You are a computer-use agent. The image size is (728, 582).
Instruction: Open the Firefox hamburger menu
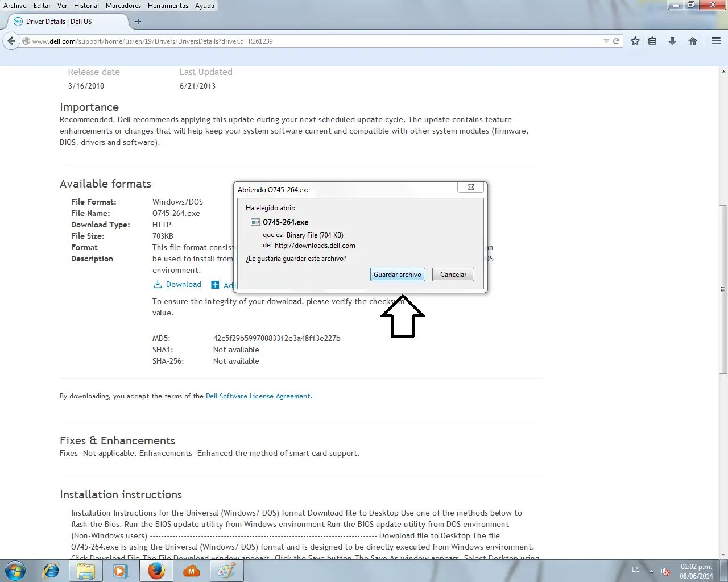[716, 41]
